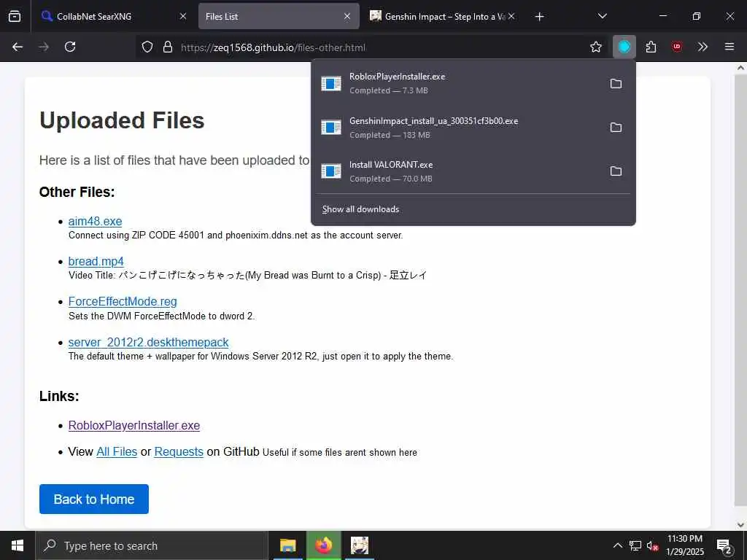Follow the Requests GitHub link
The image size is (747, 560).
[x=179, y=451]
